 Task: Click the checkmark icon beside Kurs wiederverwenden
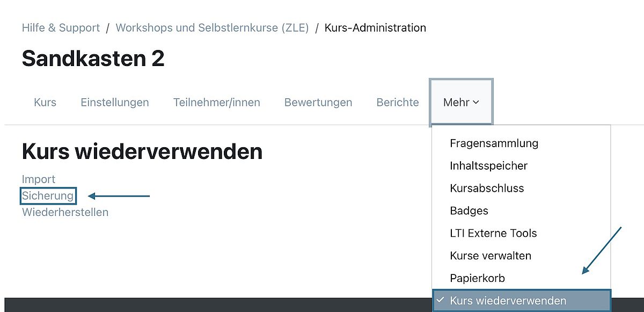(440, 300)
